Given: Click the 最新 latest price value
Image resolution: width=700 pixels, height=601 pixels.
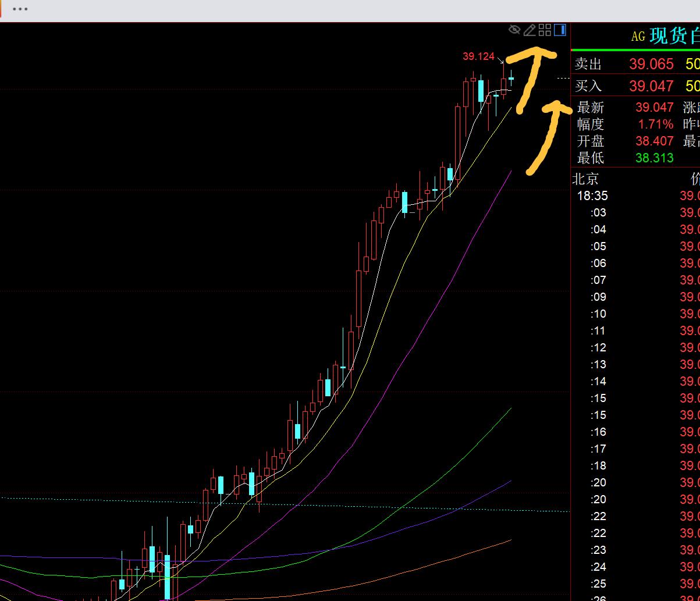Looking at the screenshot, I should pos(654,108).
